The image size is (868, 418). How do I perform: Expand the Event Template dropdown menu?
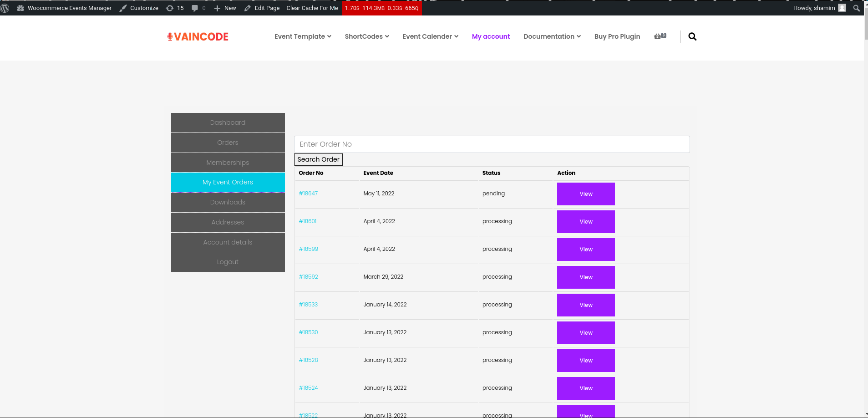click(303, 36)
